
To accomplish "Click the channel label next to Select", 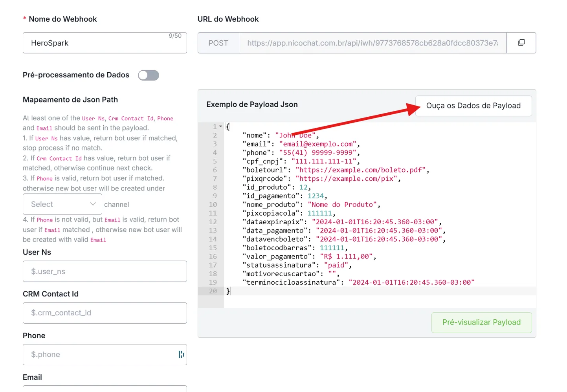I will click(117, 205).
